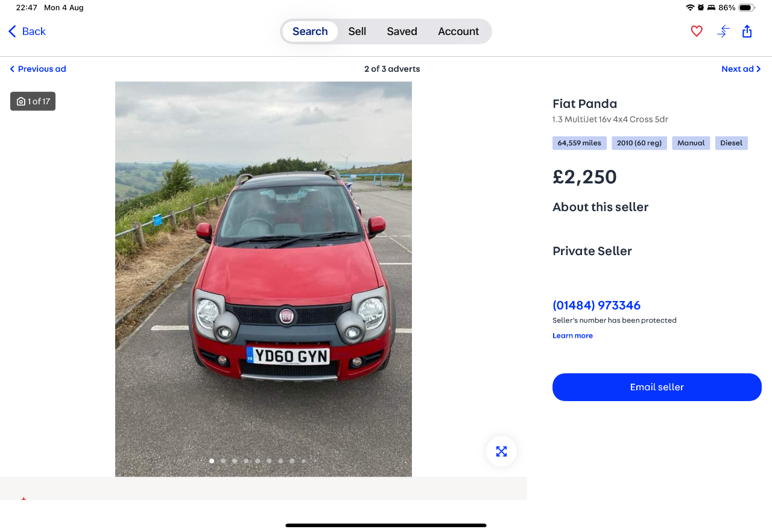Tap the Diesel fuel type tag

731,143
